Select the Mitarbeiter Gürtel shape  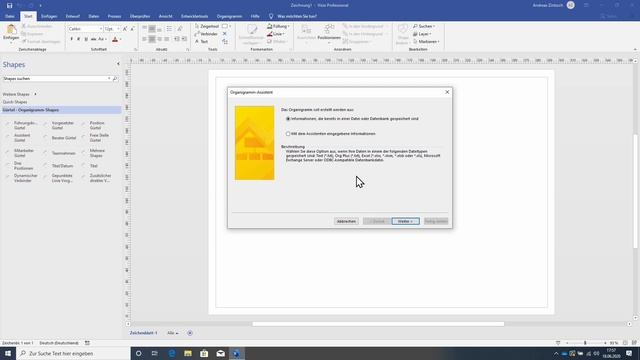point(20,153)
